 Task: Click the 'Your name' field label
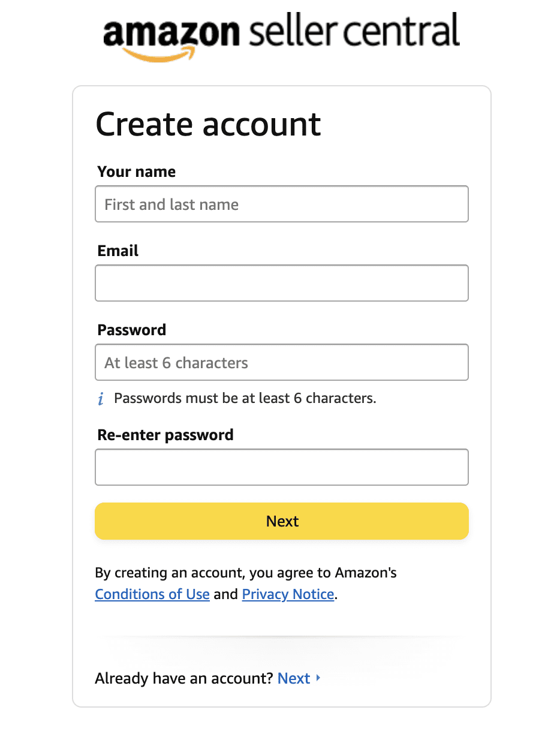[x=137, y=172]
